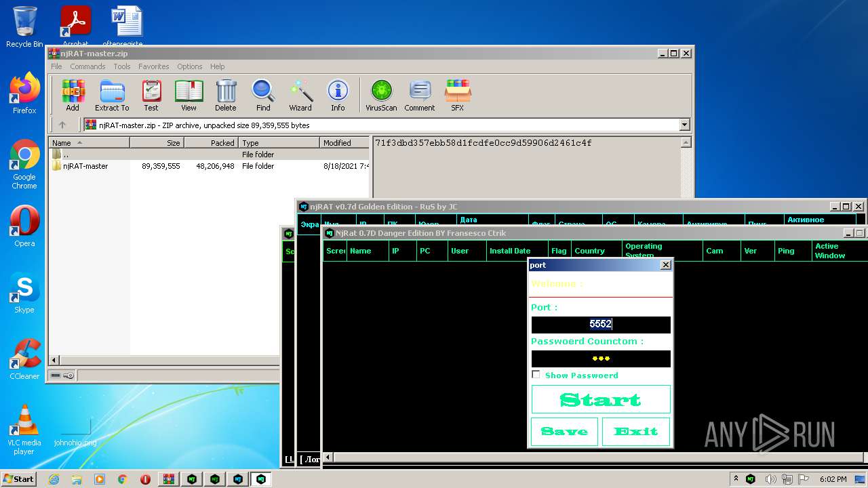
Task: Click the Passwoerd Counctom field
Action: (x=601, y=359)
